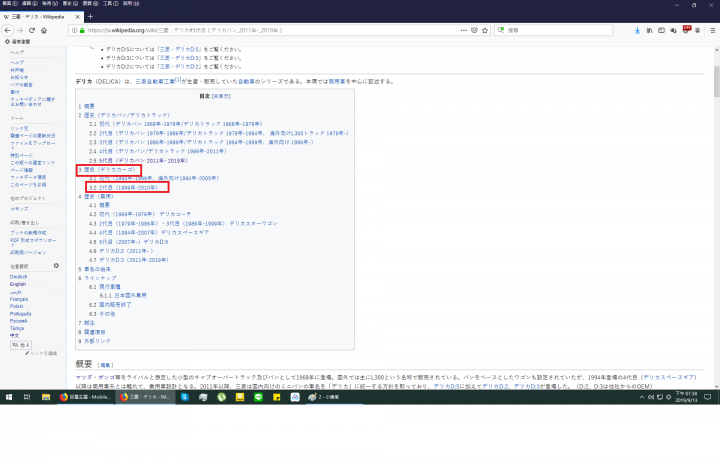Edit the 概要 section via 編集
Viewport: 720px width, 466px height.
(105, 365)
